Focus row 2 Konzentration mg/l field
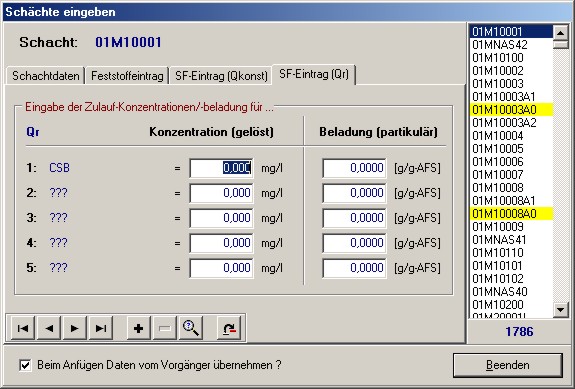This screenshot has height=389, width=575. 221,193
